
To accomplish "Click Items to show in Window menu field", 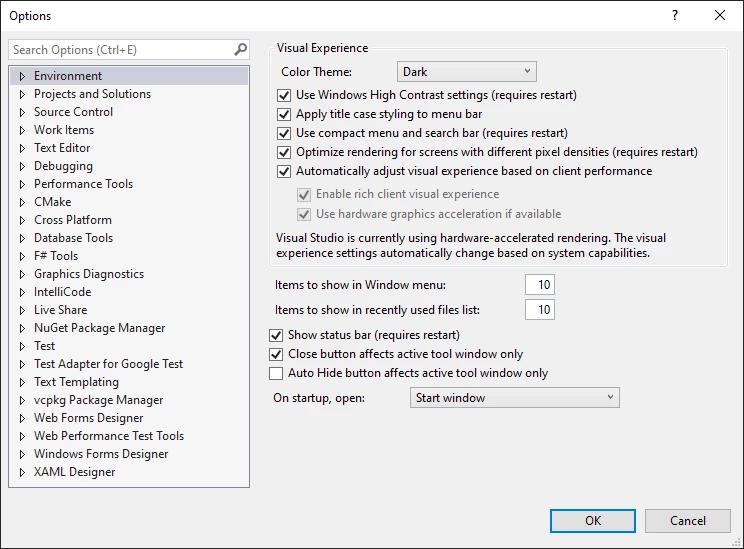I will [540, 285].
